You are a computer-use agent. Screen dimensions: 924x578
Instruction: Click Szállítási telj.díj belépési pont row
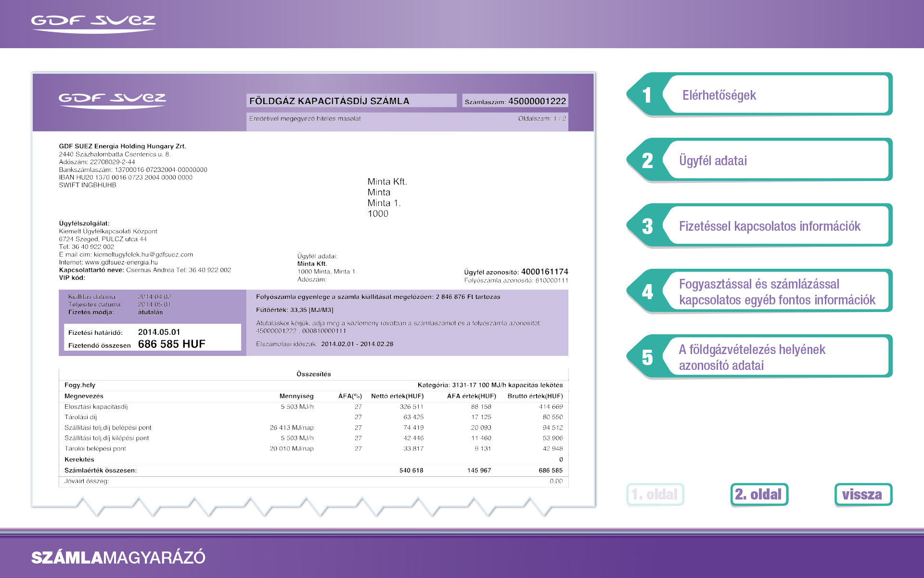(x=313, y=428)
